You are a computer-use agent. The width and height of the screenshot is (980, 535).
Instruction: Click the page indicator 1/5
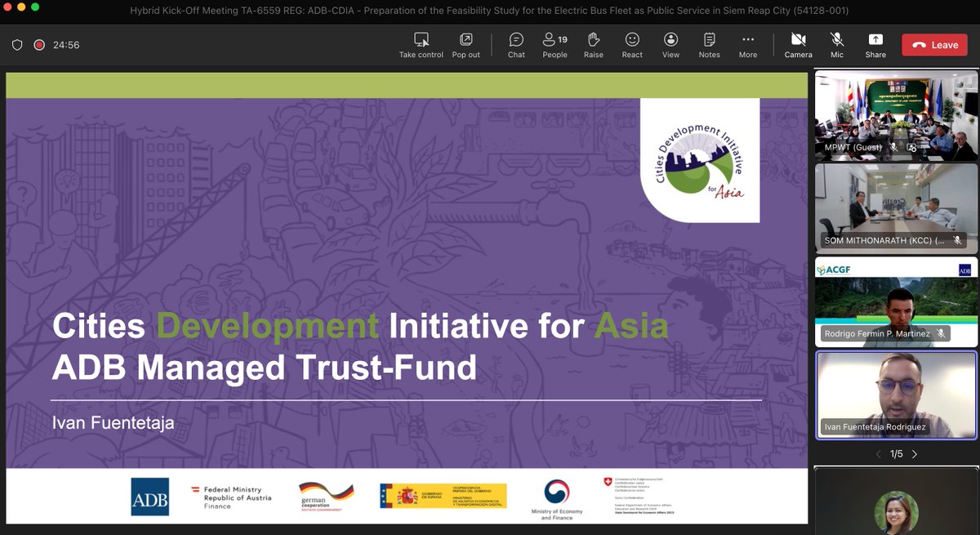tap(897, 454)
